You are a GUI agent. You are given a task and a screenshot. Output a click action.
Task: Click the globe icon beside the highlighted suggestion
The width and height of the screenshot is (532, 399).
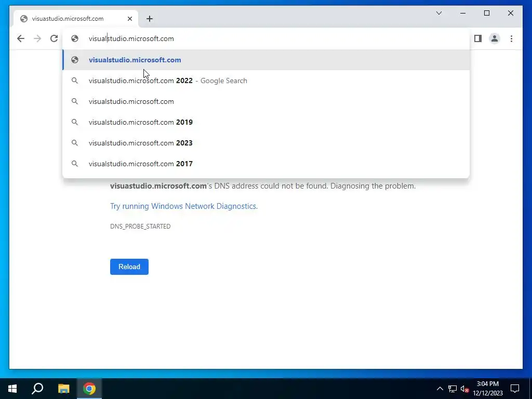click(75, 60)
